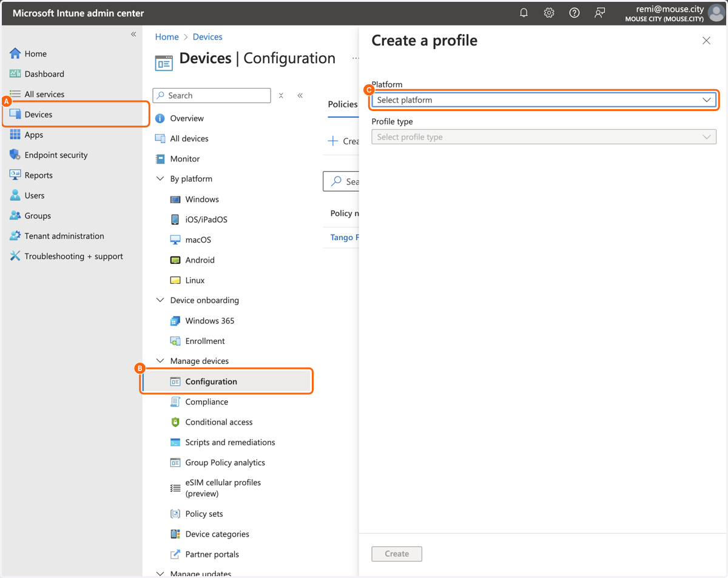This screenshot has height=578, width=728.
Task: Open the Select platform dropdown
Action: (x=544, y=100)
